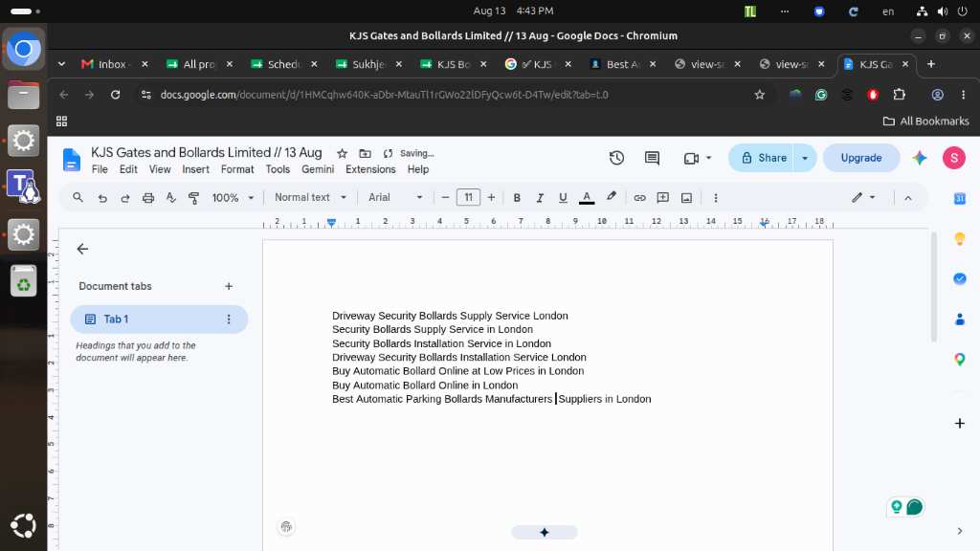Image resolution: width=980 pixels, height=551 pixels.
Task: Click the insert link icon
Action: [x=639, y=198]
